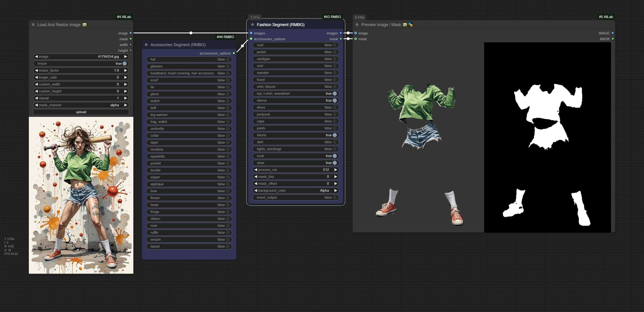The height and width of the screenshot is (312, 644).
Task: Disable the shorts toggle in Fashion Segment
Action: coord(335,135)
